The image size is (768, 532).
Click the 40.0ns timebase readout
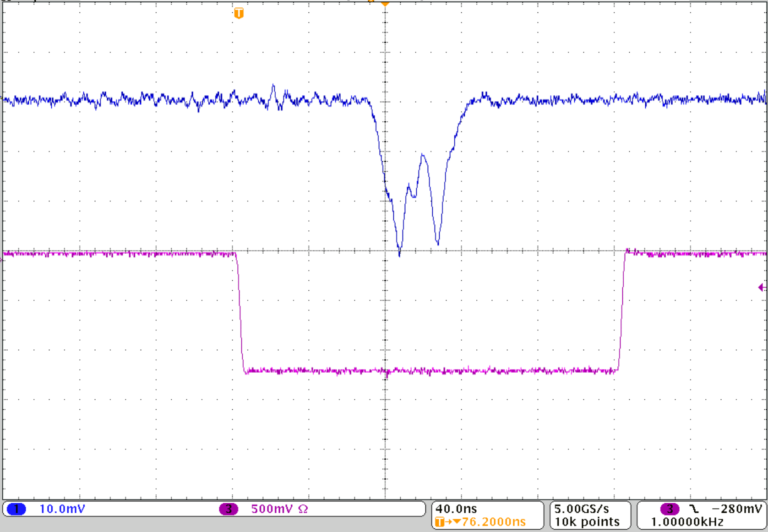456,509
